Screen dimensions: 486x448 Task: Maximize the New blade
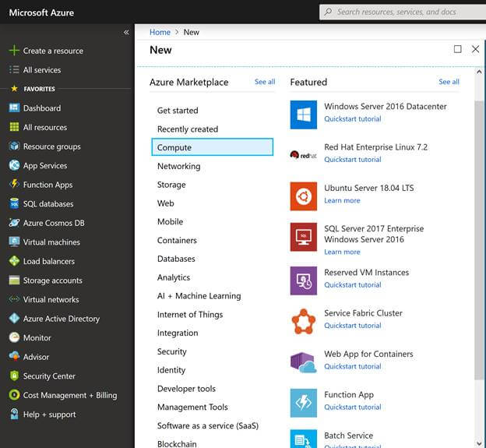point(457,49)
